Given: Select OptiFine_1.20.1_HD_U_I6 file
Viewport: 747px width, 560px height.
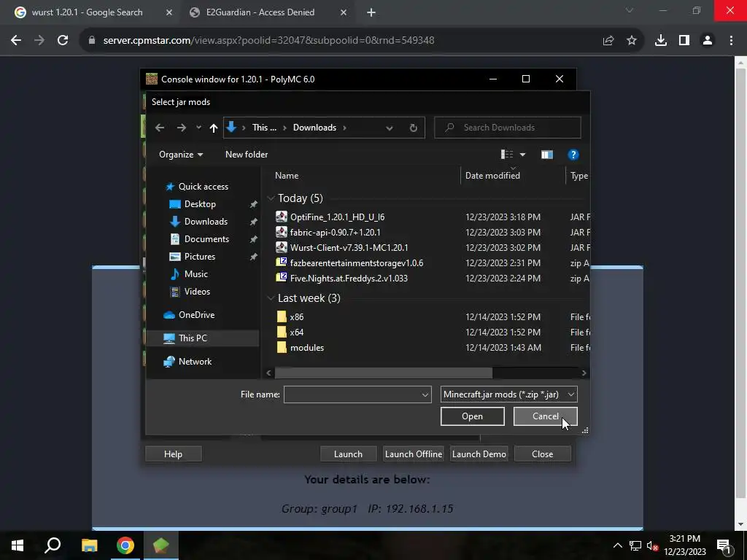Looking at the screenshot, I should (337, 217).
